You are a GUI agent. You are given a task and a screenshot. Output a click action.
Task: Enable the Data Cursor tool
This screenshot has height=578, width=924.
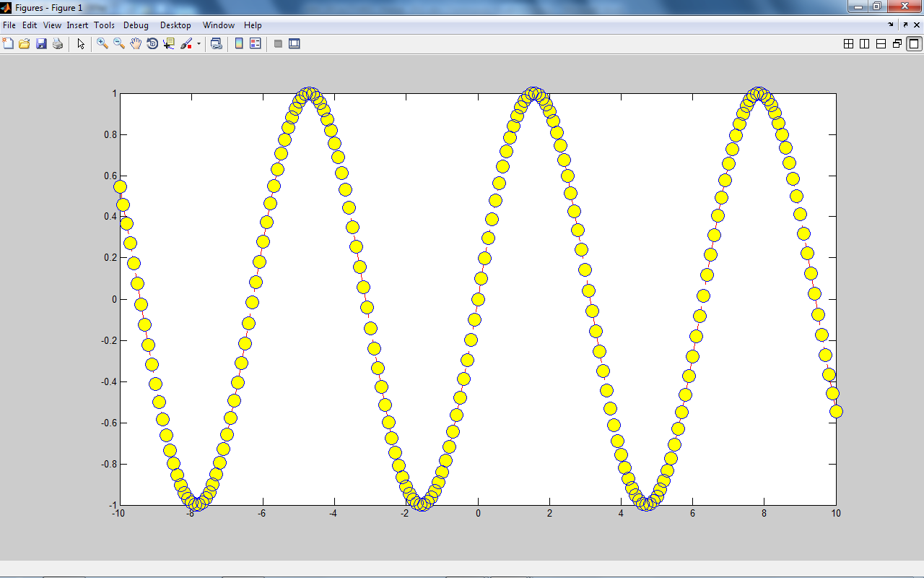click(169, 44)
